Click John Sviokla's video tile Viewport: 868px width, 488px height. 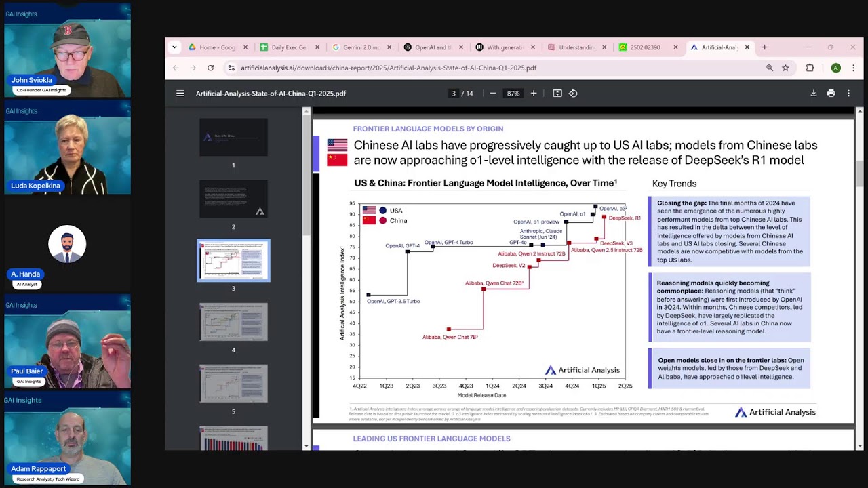pos(67,50)
